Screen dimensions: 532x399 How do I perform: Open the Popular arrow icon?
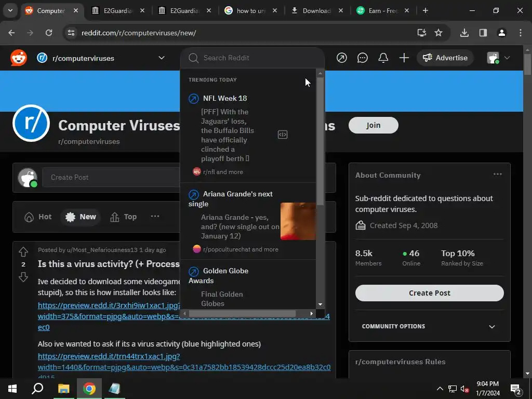pos(342,58)
